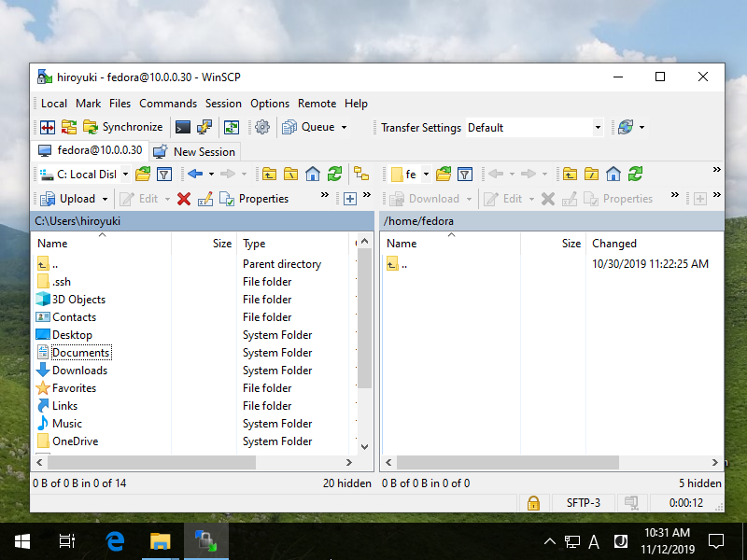Expand the local back history dropdown
The height and width of the screenshot is (560, 747).
click(211, 174)
